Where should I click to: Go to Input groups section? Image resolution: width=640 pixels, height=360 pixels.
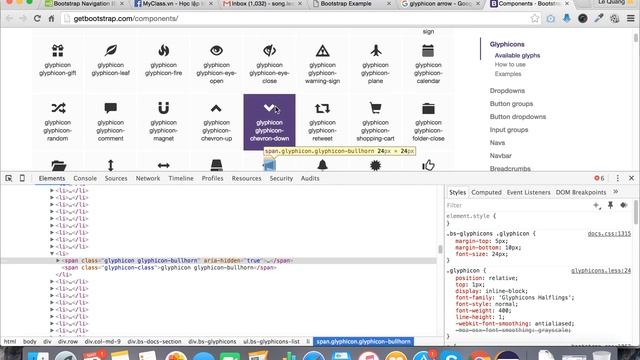tap(509, 130)
